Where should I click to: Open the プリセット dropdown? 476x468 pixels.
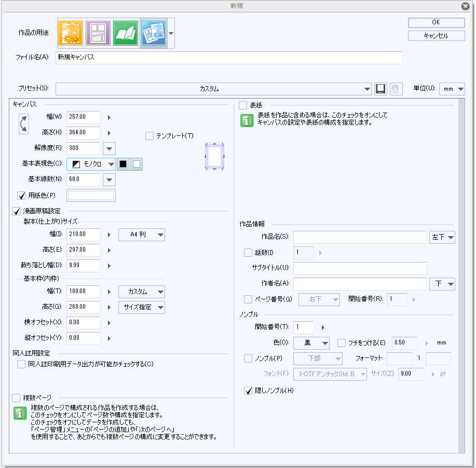(213, 89)
